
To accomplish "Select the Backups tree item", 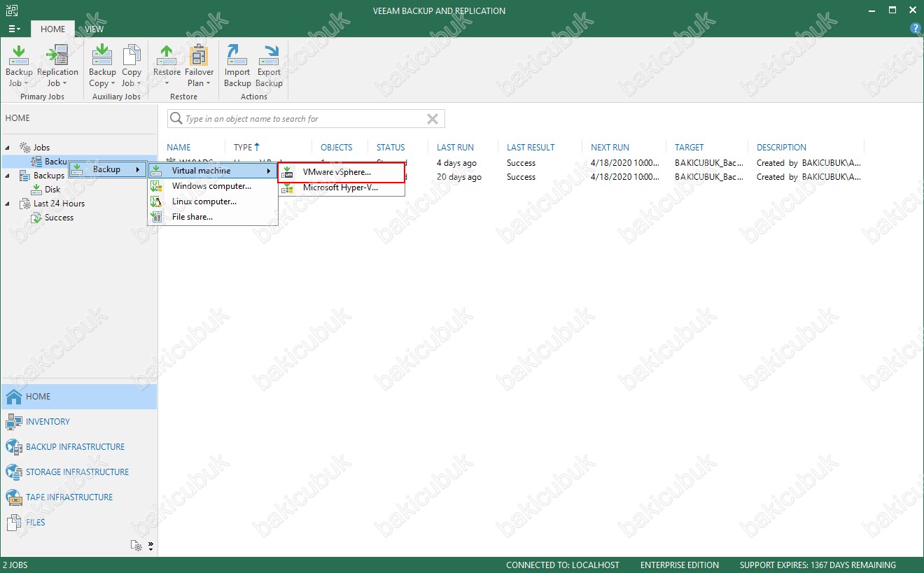I will pyautogui.click(x=42, y=176).
